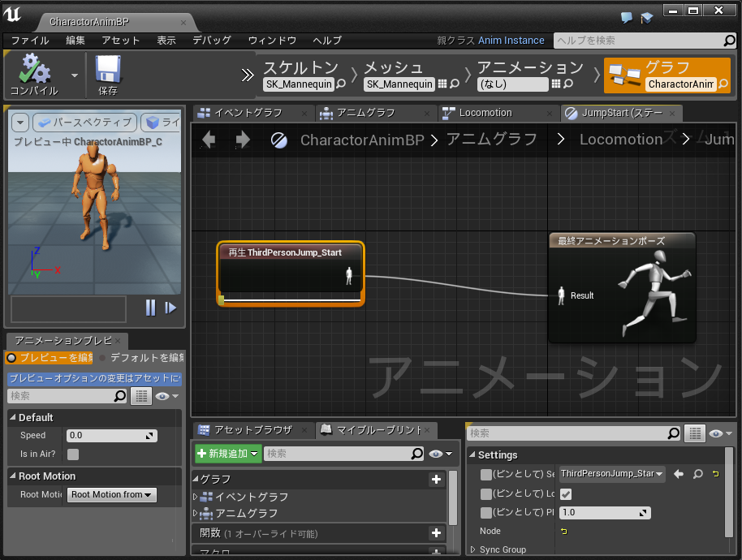Viewport: 742px width, 560px height.
Task: Switch to the Asset Browser tab
Action: (x=253, y=430)
